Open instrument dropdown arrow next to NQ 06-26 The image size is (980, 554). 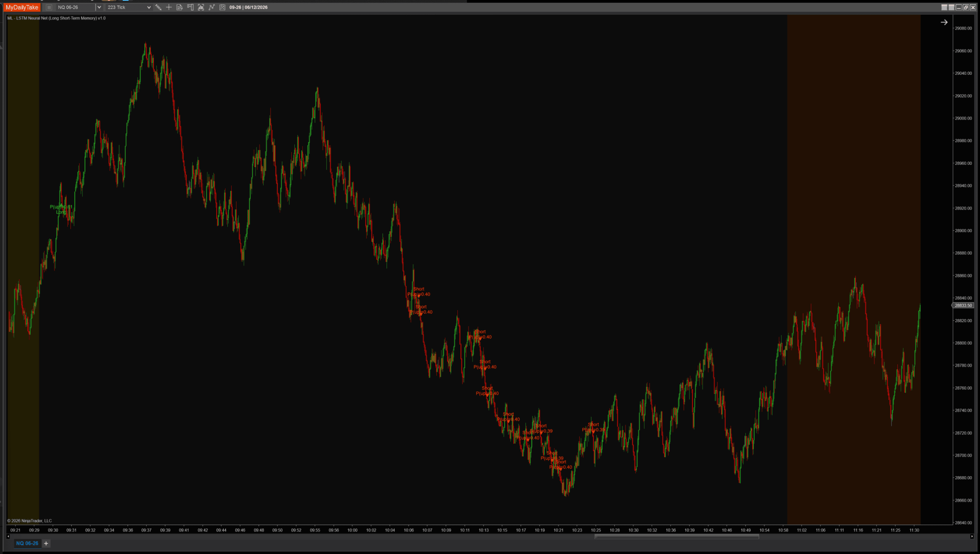[99, 7]
